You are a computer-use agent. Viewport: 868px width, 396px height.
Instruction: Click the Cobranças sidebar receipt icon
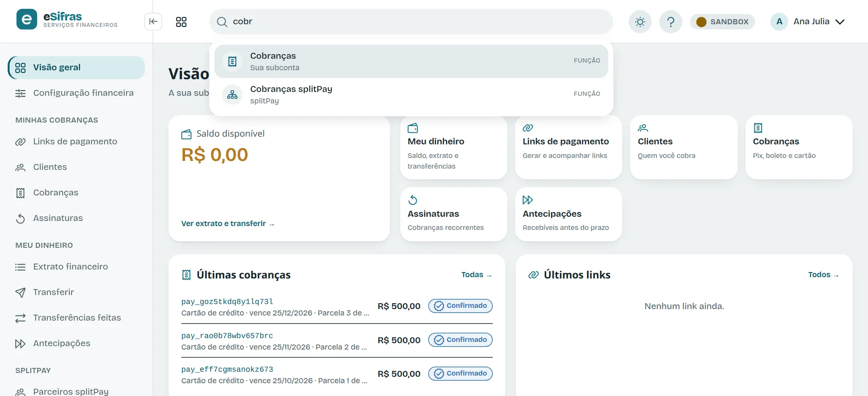[20, 193]
